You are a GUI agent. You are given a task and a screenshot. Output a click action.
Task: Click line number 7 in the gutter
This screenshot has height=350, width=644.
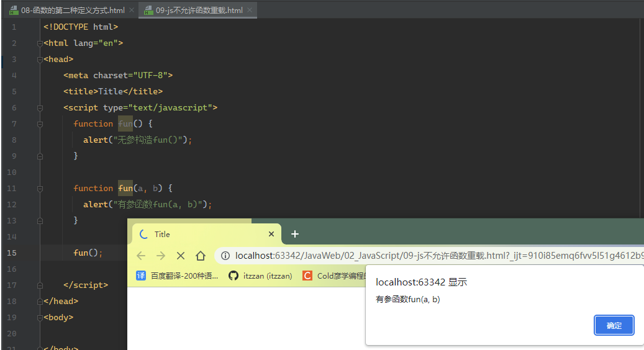click(x=14, y=124)
